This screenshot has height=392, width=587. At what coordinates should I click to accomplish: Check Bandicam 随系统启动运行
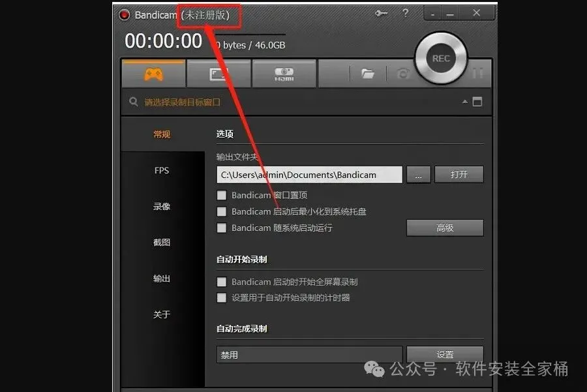pyautogui.click(x=222, y=228)
